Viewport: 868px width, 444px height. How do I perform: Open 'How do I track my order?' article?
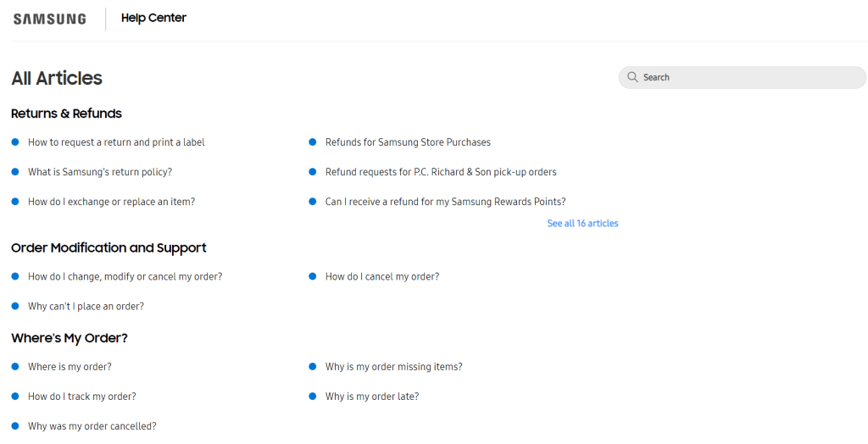coord(82,397)
